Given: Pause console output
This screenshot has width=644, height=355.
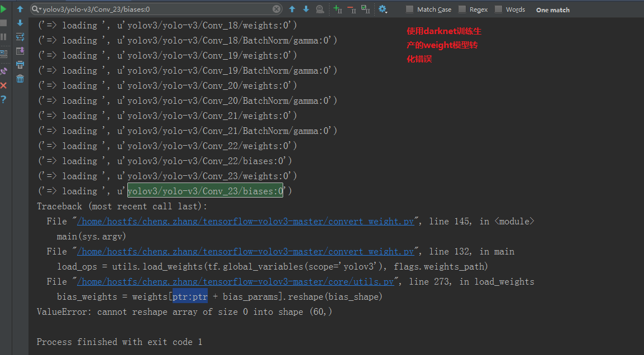Looking at the screenshot, I should 3,36.
